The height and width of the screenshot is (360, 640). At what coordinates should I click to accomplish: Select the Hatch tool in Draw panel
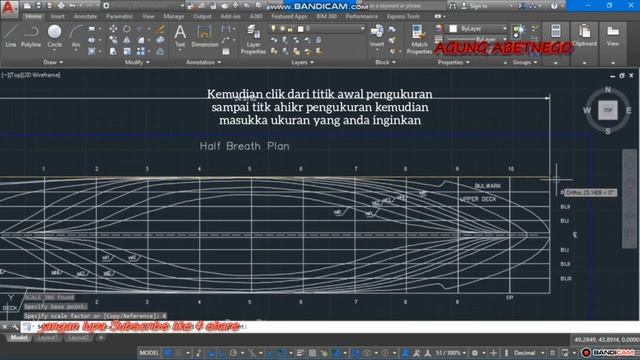click(91, 51)
